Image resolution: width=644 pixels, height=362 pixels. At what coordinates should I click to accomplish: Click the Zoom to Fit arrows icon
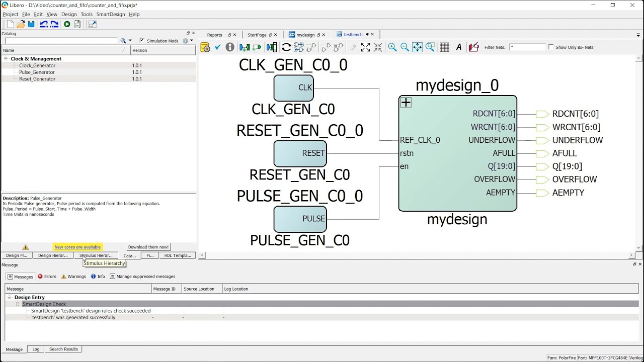pyautogui.click(x=418, y=47)
